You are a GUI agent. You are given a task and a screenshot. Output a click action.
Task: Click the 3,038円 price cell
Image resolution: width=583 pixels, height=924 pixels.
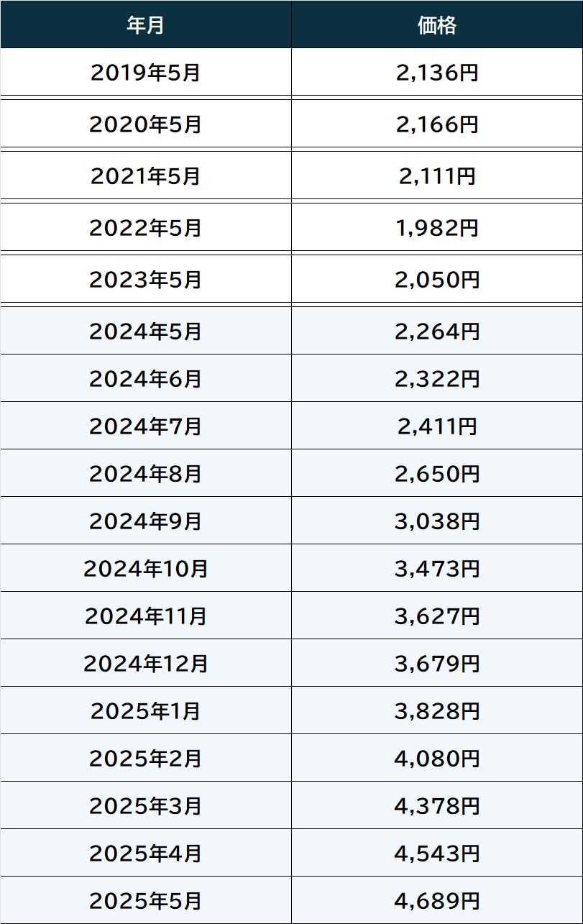tap(437, 521)
